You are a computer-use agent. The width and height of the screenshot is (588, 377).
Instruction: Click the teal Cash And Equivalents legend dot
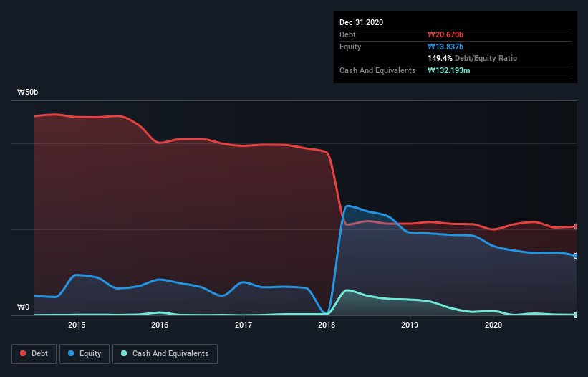tap(124, 353)
